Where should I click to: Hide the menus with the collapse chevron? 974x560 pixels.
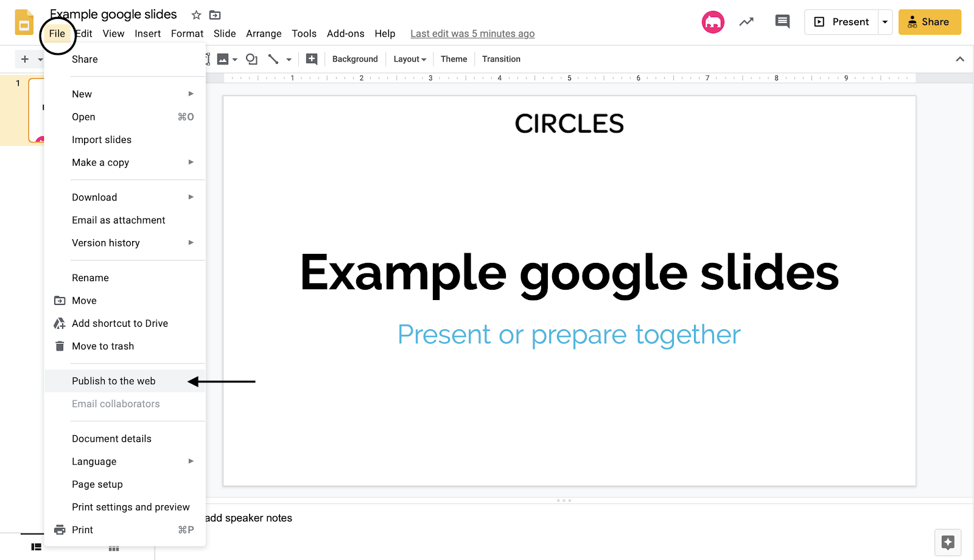960,59
